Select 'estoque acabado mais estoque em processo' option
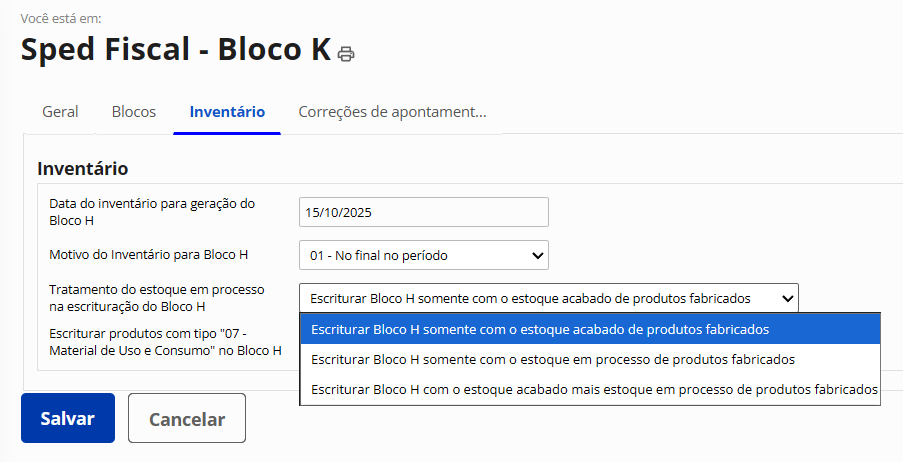903x462 pixels. (x=589, y=389)
